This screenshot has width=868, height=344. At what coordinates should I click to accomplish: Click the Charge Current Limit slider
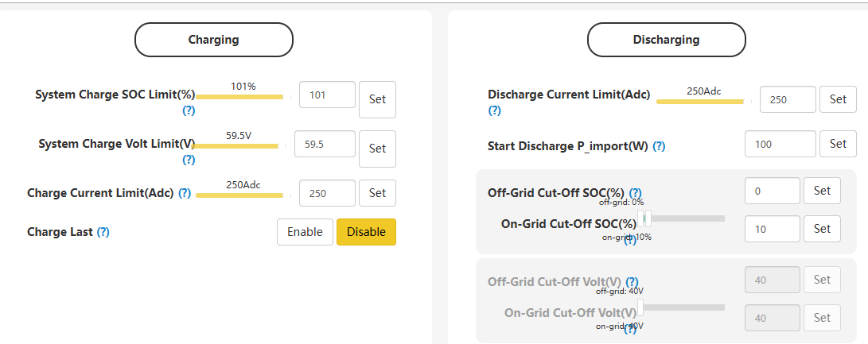[x=239, y=195]
